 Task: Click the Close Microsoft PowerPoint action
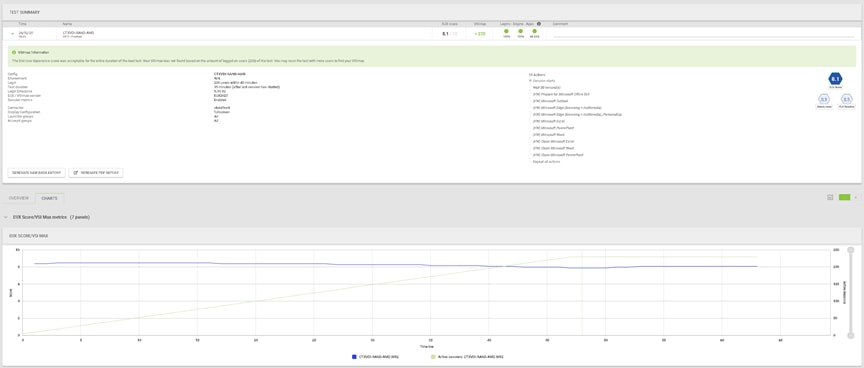[558, 155]
